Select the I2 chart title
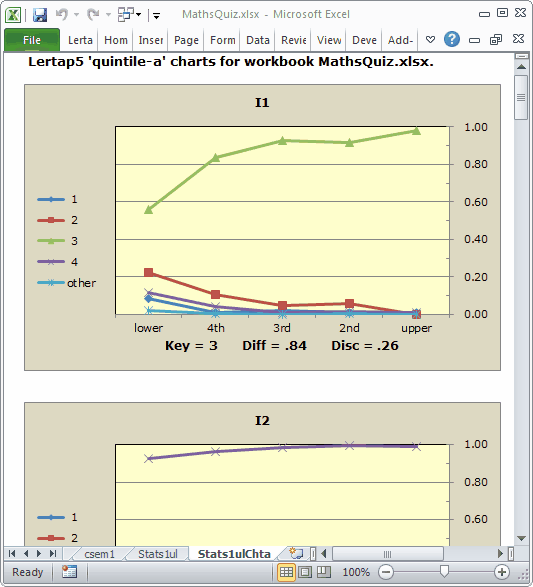Image resolution: width=533 pixels, height=587 pixels. 262,420
